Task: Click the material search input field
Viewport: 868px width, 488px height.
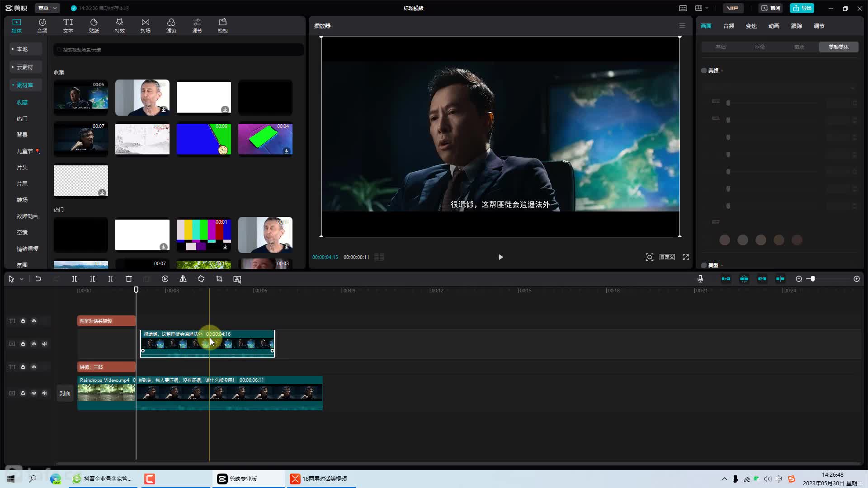Action: [x=179, y=50]
